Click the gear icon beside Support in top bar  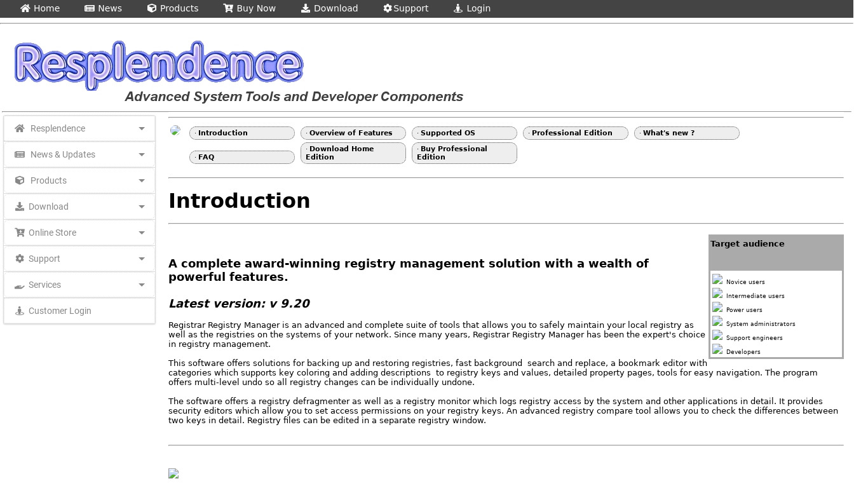click(x=388, y=8)
